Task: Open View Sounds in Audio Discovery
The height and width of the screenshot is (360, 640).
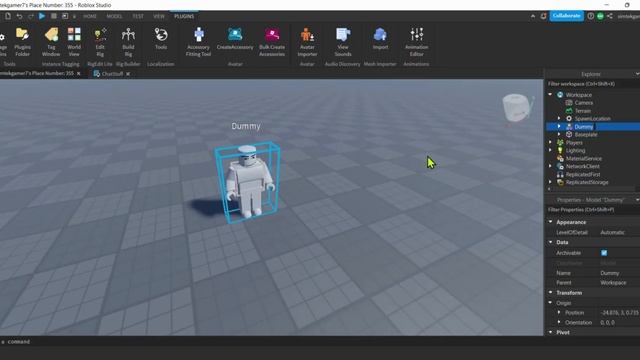Action: [x=343, y=42]
